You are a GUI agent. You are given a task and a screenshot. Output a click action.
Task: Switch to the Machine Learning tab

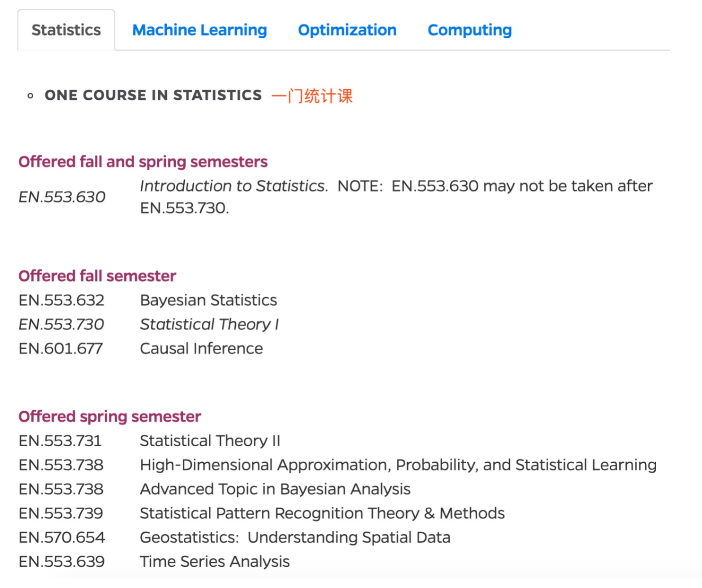(x=199, y=30)
